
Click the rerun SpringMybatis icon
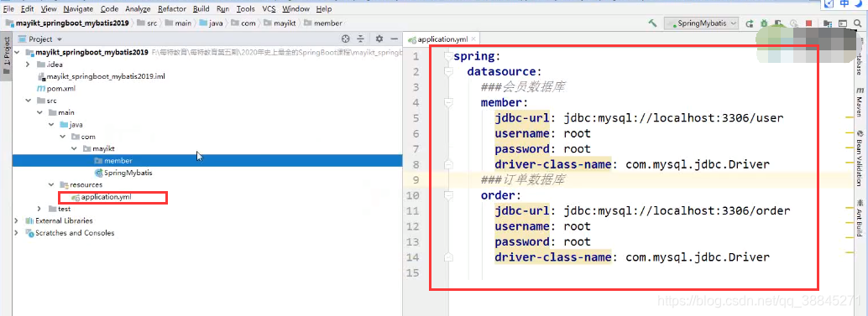click(x=750, y=23)
